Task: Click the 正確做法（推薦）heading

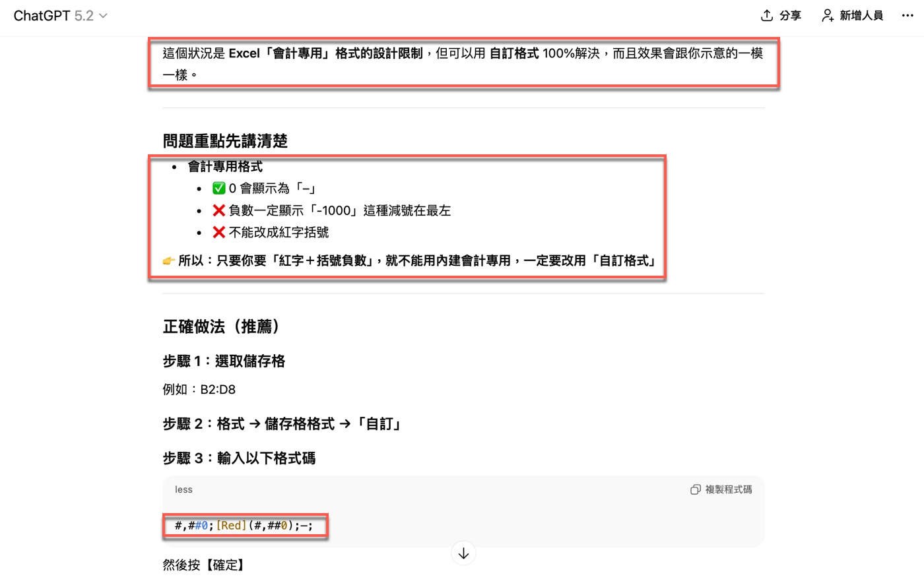Action: pos(222,326)
